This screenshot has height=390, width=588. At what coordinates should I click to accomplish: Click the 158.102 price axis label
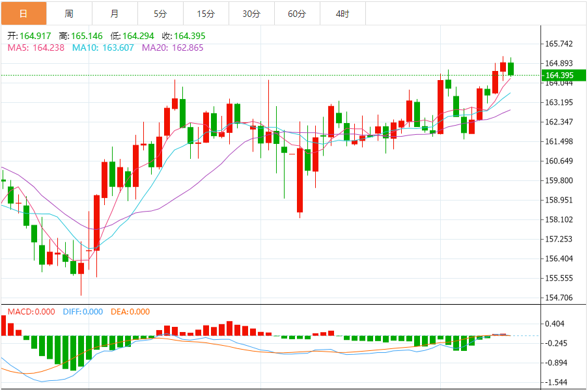click(559, 219)
